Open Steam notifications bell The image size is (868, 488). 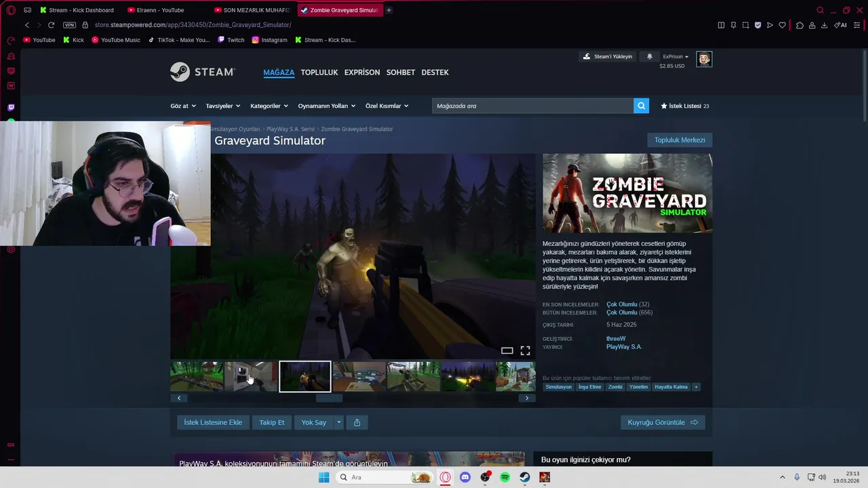(x=649, y=56)
